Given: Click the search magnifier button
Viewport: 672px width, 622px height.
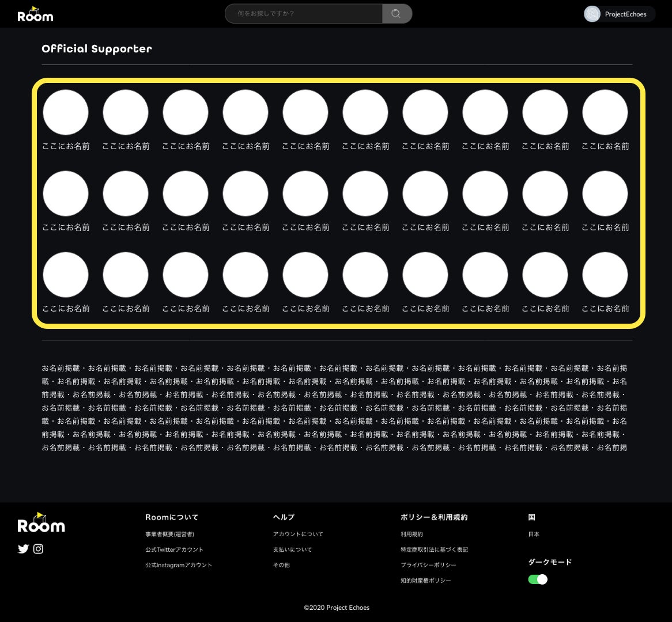Looking at the screenshot, I should coord(397,14).
